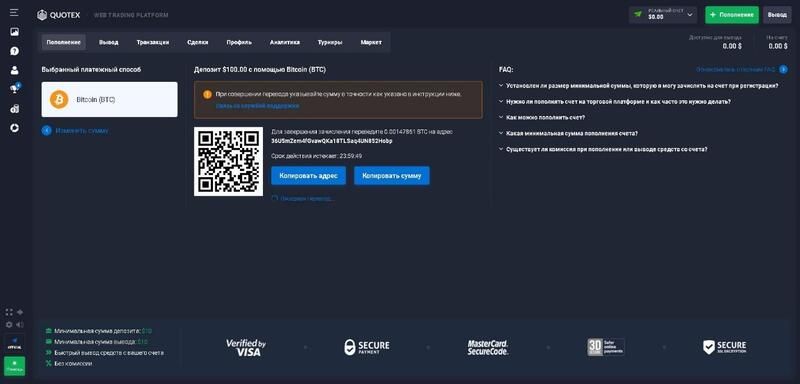Click the Bitcoin deposit address text
Image resolution: width=800 pixels, height=384 pixels.
332,141
